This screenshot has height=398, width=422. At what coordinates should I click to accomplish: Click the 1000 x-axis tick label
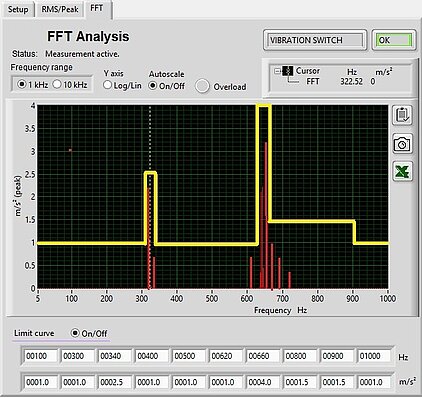click(387, 298)
